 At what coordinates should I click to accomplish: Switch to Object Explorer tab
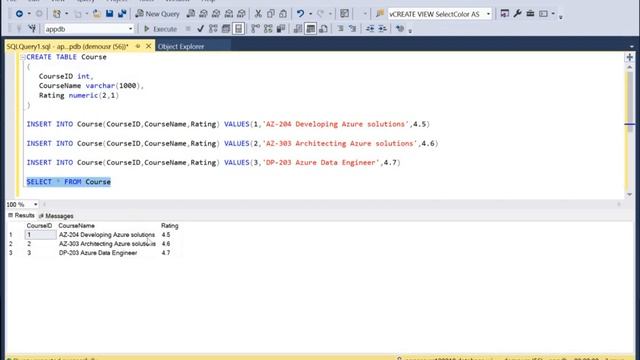181,47
